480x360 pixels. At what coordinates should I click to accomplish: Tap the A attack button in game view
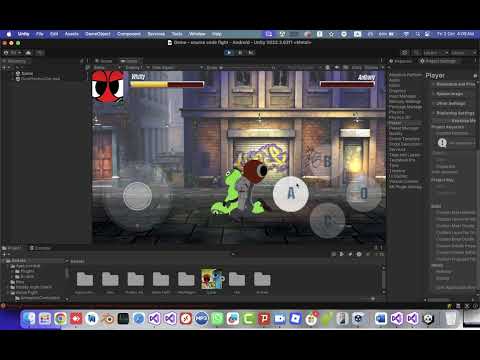coord(291,194)
